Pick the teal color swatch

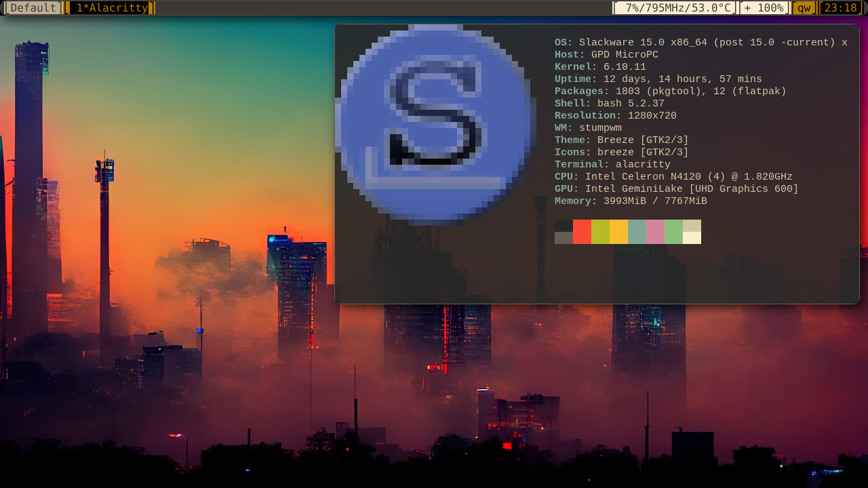pos(637,232)
